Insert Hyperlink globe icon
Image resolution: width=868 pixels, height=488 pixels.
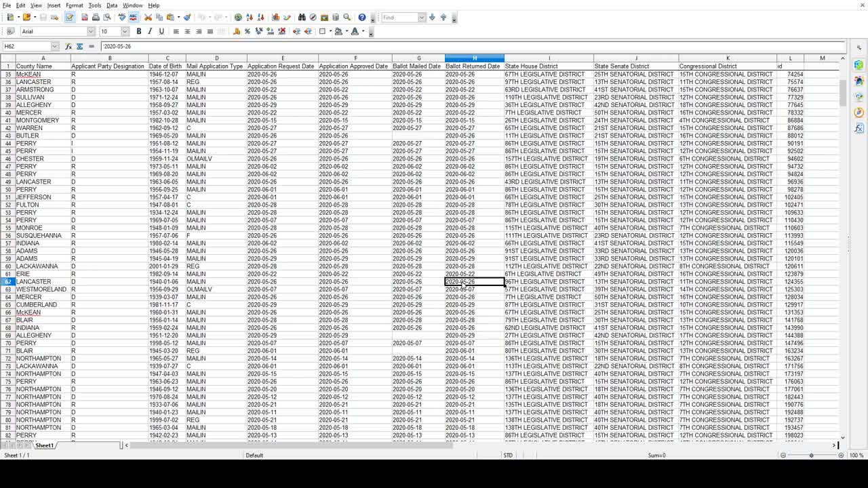click(238, 17)
